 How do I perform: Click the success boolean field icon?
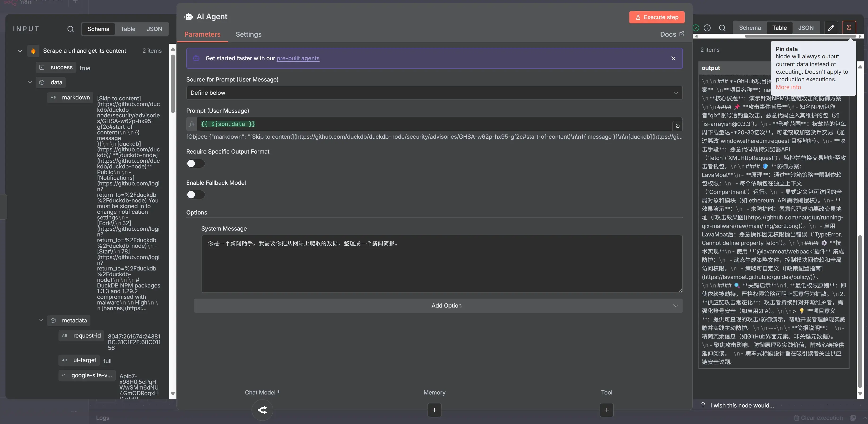[42, 67]
